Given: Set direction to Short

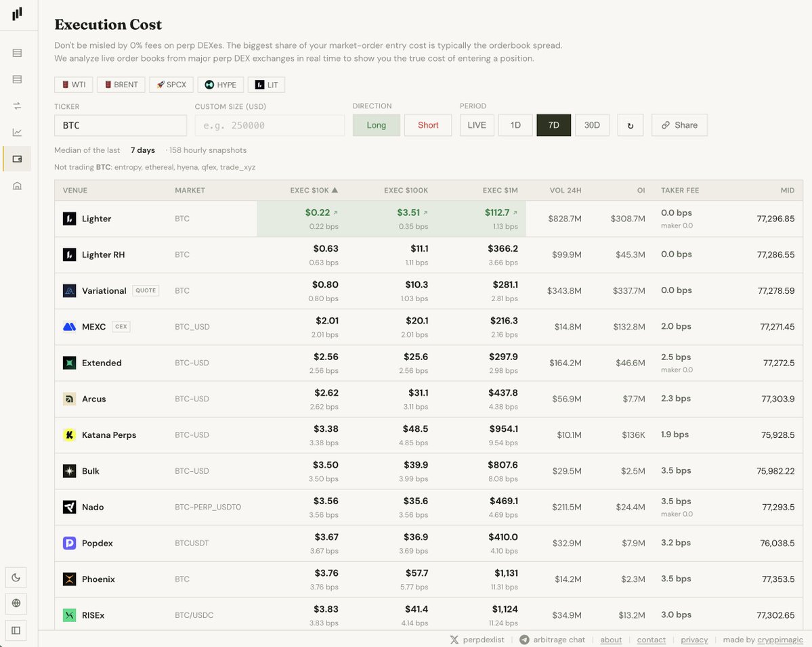Looking at the screenshot, I should tap(428, 125).
